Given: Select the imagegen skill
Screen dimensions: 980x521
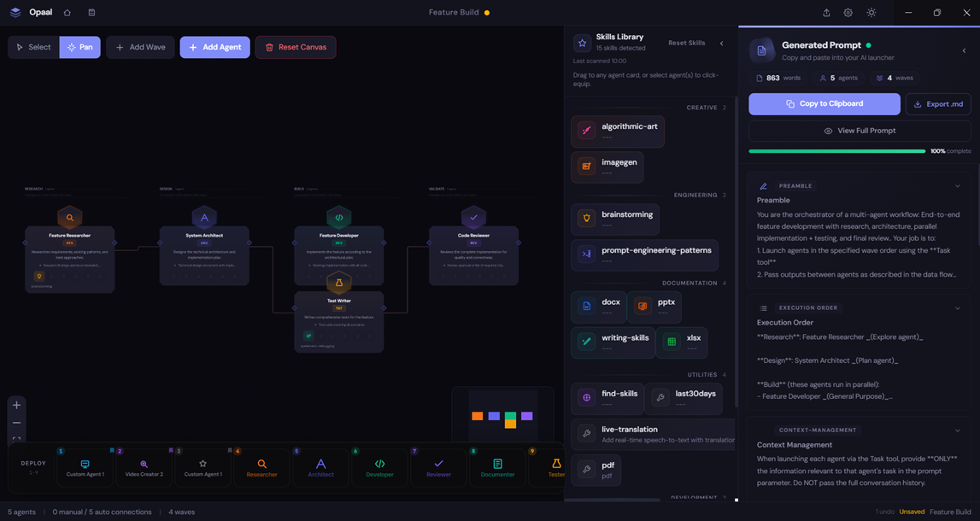Looking at the screenshot, I should pyautogui.click(x=607, y=167).
